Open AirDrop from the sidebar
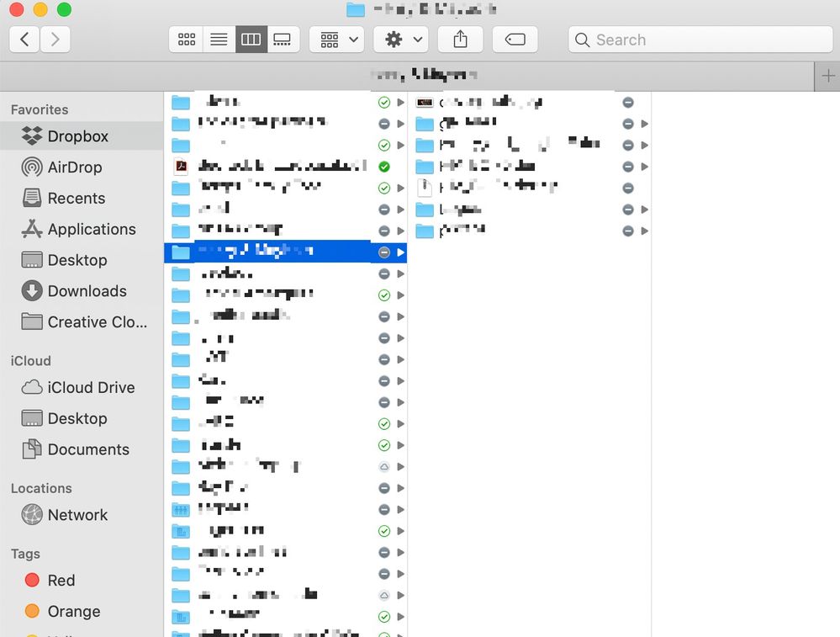The height and width of the screenshot is (637, 840). tap(74, 167)
